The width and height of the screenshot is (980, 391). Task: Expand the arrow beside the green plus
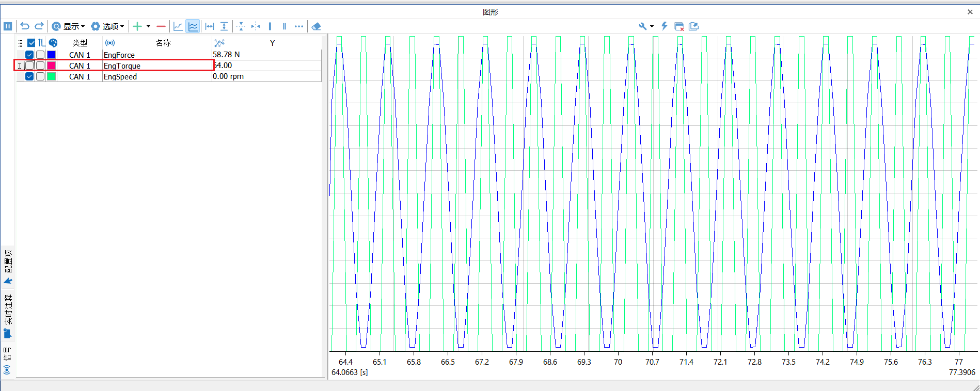coord(148,26)
